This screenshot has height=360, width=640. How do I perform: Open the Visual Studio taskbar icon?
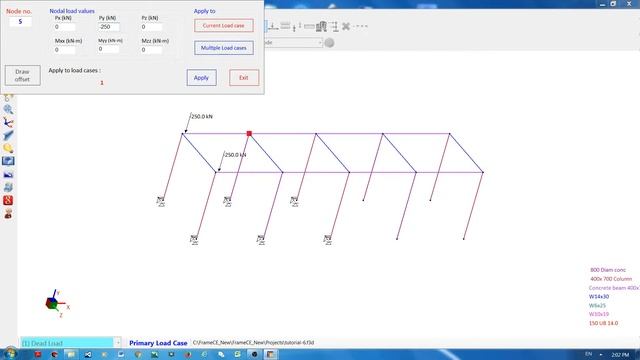(88, 354)
